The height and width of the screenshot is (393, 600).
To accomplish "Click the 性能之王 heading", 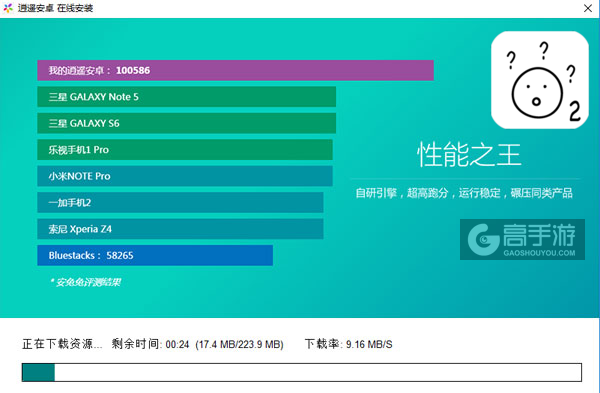I will point(469,155).
